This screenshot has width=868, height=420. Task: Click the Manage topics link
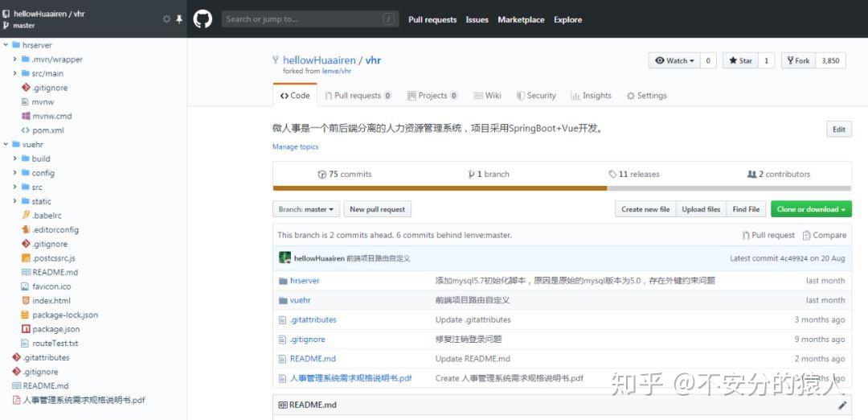pos(296,146)
